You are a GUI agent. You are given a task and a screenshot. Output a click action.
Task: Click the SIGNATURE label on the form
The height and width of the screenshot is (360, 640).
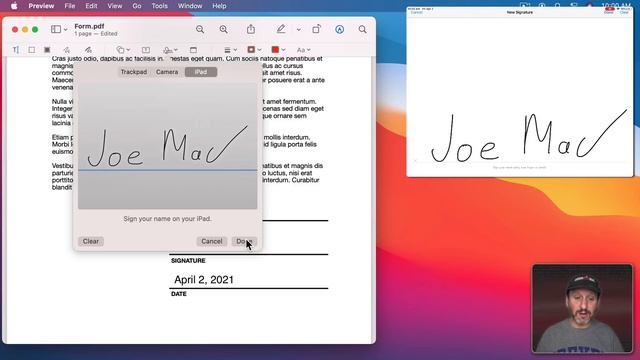tap(188, 260)
